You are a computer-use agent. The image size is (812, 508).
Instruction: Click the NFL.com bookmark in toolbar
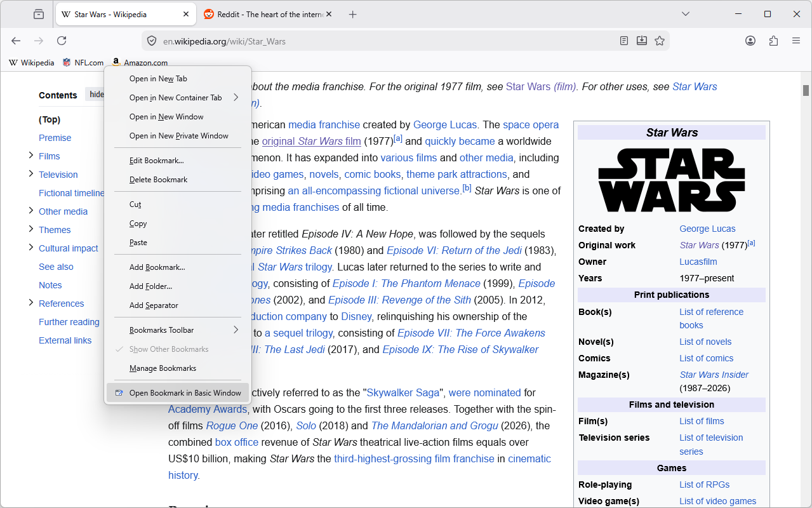point(83,62)
